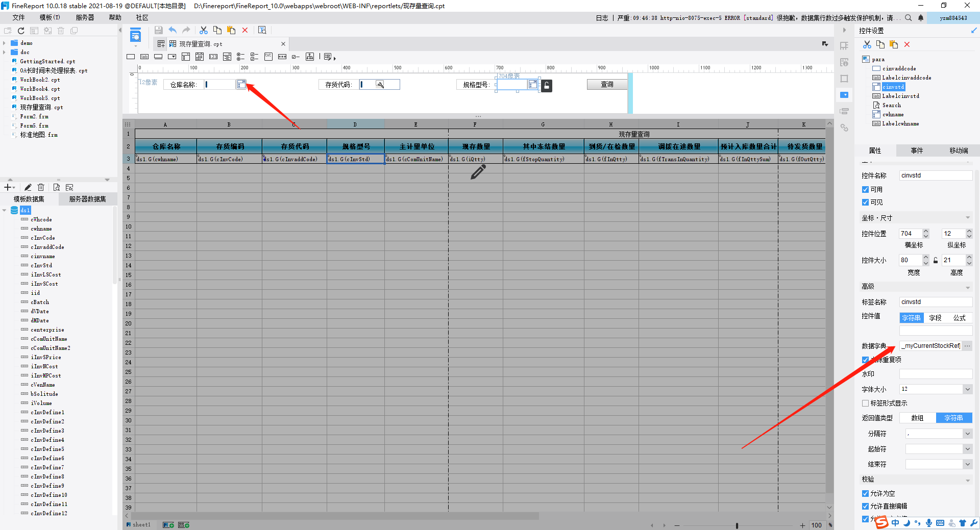Select the date calendar widget icon

tap(200, 57)
